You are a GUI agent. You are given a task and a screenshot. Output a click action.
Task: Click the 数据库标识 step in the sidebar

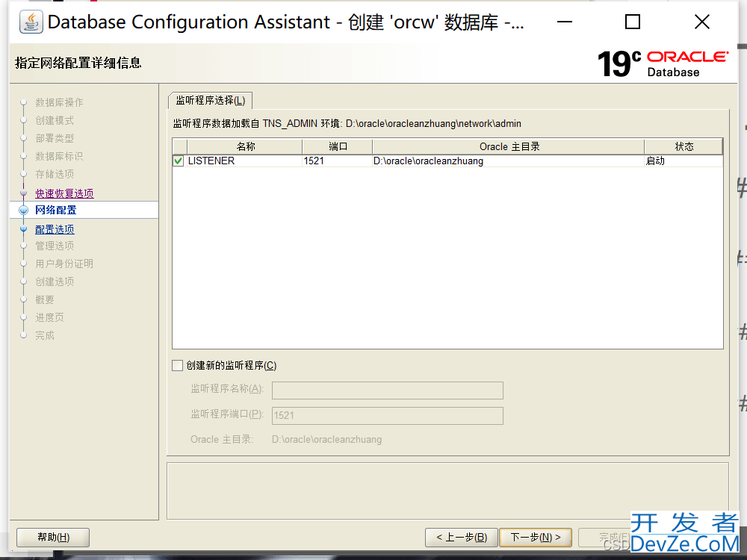[x=59, y=156]
